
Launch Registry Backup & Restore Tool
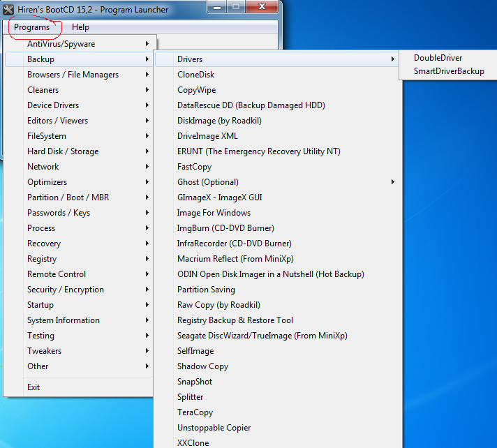pos(277,320)
